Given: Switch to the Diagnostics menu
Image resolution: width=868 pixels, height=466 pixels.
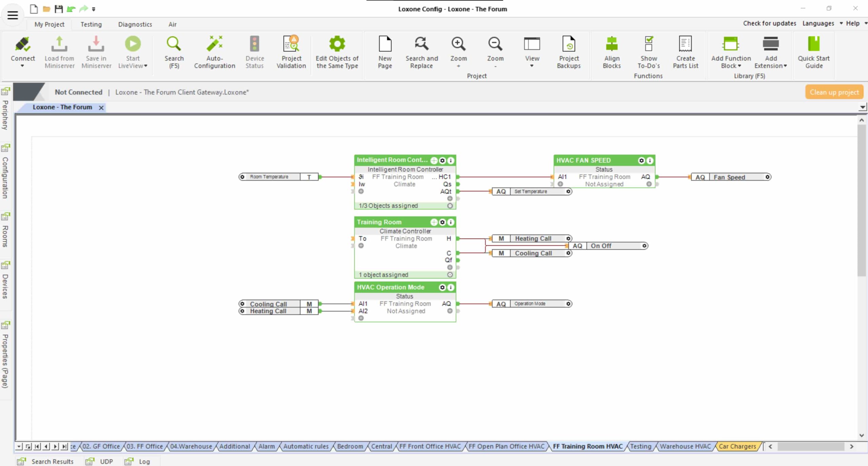Looking at the screenshot, I should 135,24.
